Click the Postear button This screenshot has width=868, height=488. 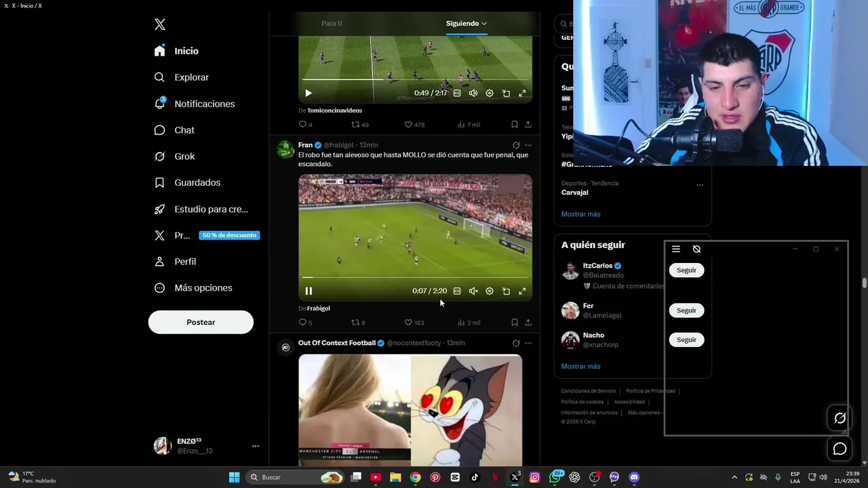pyautogui.click(x=201, y=322)
